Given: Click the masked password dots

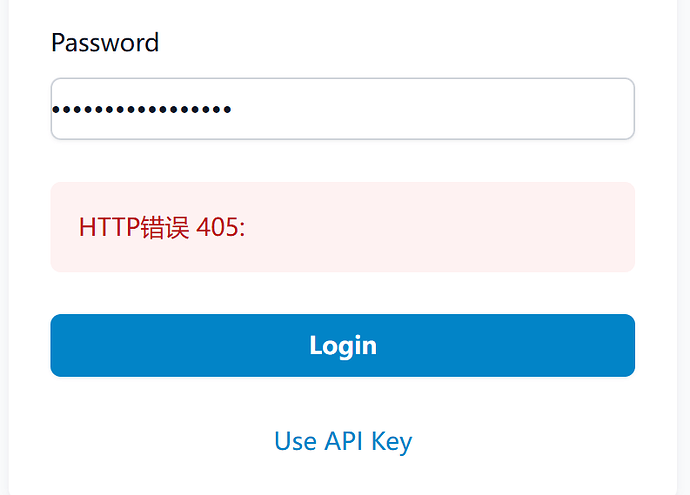Looking at the screenshot, I should tap(141, 109).
